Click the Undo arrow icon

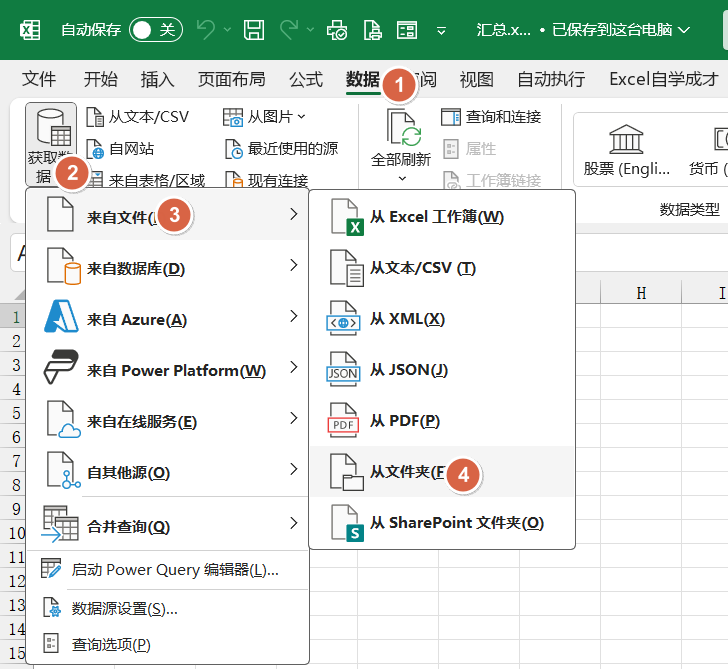(x=206, y=30)
